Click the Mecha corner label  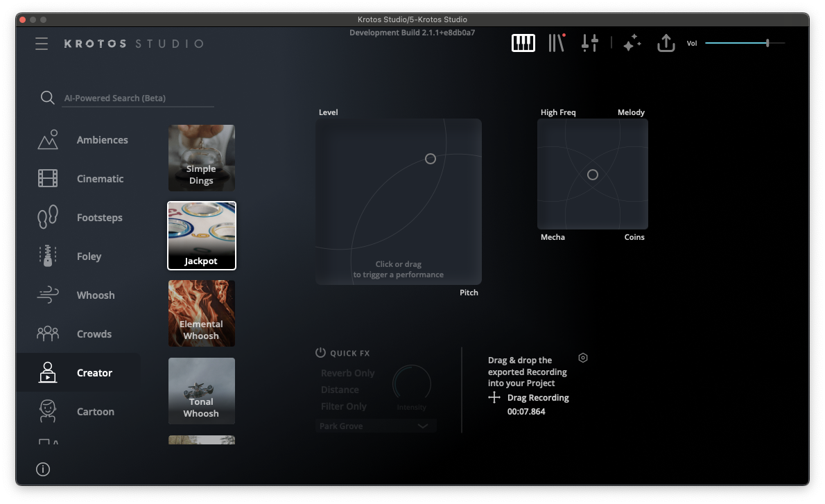[553, 237]
